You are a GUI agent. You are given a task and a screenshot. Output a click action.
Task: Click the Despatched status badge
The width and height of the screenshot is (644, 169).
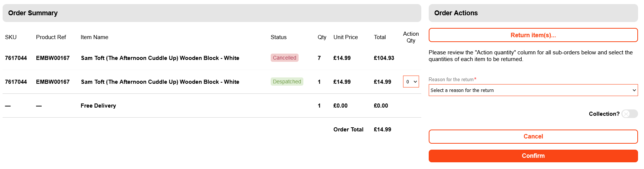(287, 82)
